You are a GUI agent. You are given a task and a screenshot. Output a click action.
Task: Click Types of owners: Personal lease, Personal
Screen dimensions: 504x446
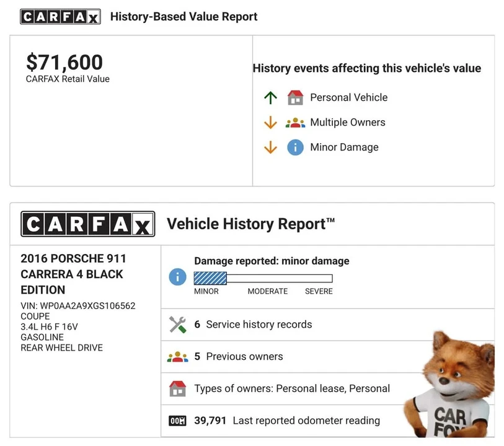click(x=292, y=388)
